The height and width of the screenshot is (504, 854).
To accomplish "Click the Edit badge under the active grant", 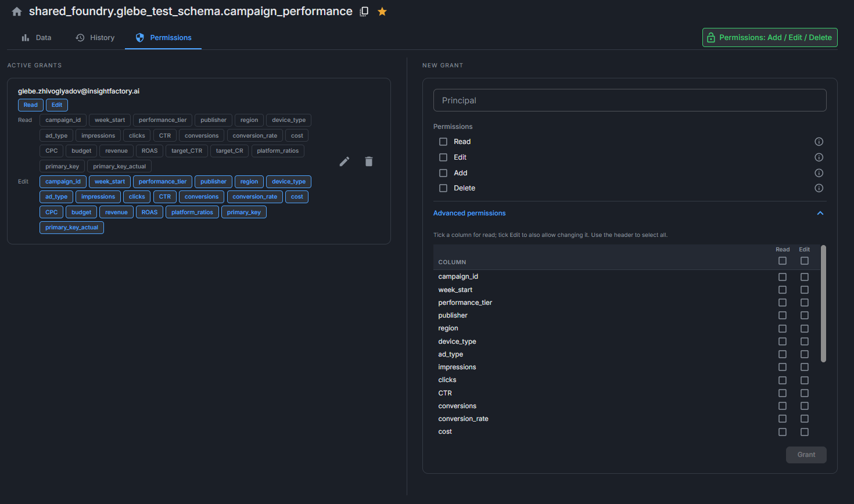I will [x=57, y=105].
